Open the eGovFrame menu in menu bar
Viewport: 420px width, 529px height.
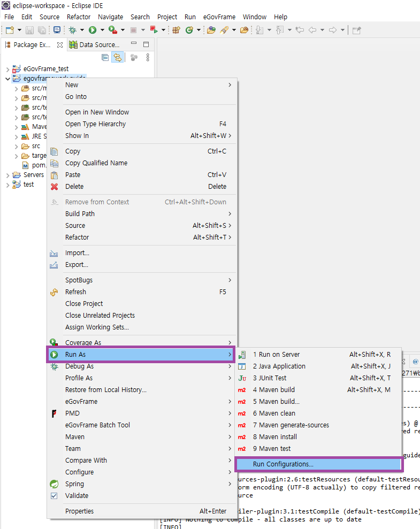[x=219, y=17]
